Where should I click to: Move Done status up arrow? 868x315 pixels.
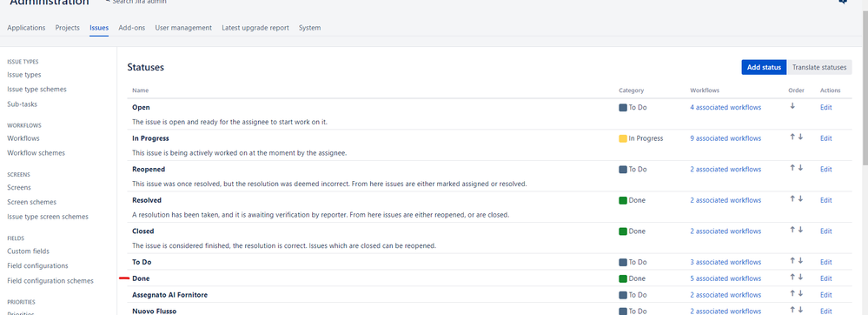click(x=792, y=278)
